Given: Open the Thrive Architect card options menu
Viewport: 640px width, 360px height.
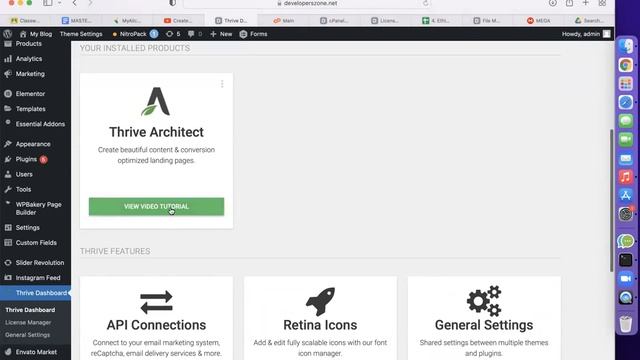Looking at the screenshot, I should (222, 84).
